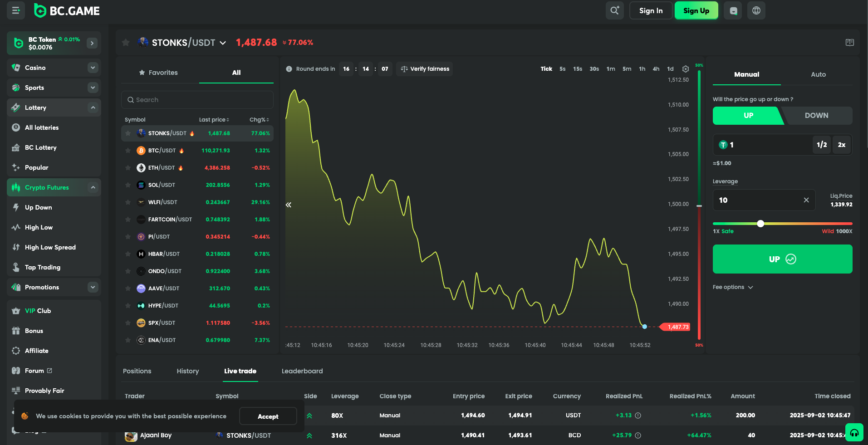Open the search icon in top bar
Image resolution: width=868 pixels, height=445 pixels.
pos(614,10)
